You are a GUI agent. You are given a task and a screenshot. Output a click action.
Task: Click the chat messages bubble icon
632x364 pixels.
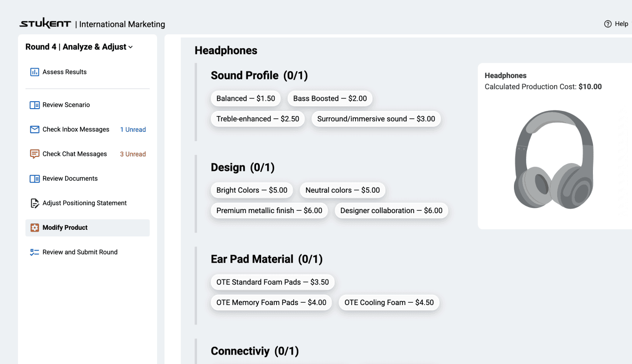[34, 154]
